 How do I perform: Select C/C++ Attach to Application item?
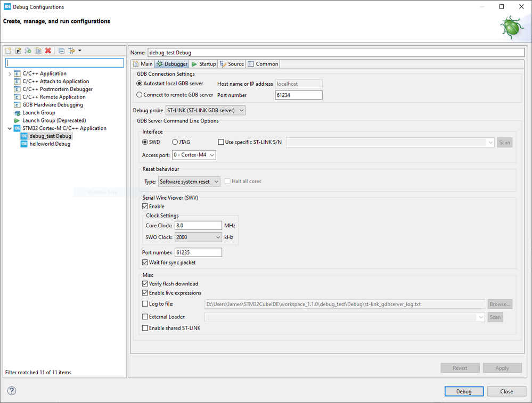pos(55,81)
